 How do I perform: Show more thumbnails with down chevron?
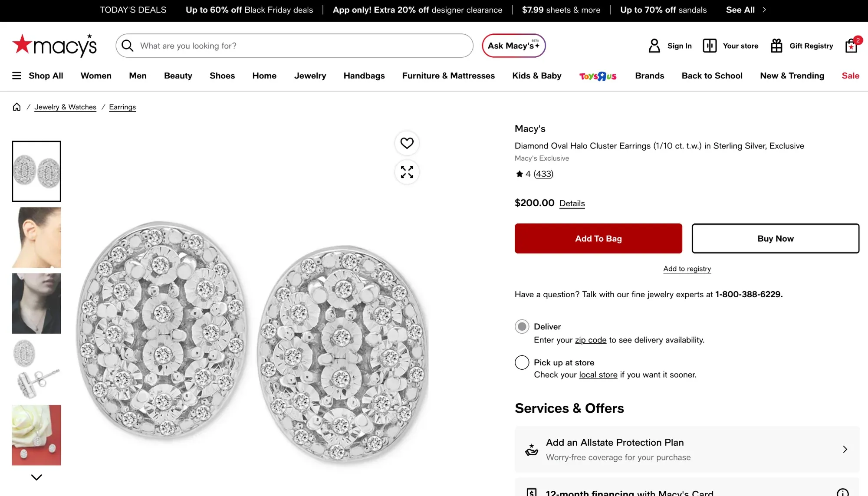[36, 477]
